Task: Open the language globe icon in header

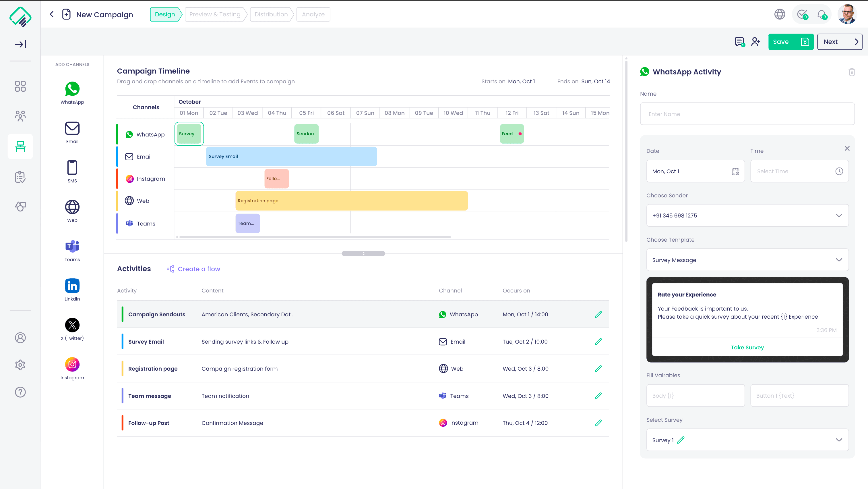Action: tap(779, 14)
